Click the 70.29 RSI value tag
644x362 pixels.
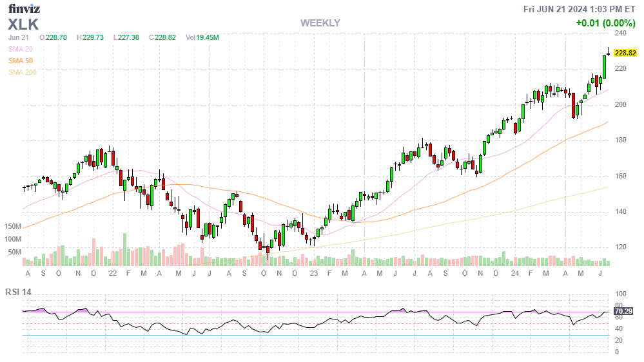623,312
